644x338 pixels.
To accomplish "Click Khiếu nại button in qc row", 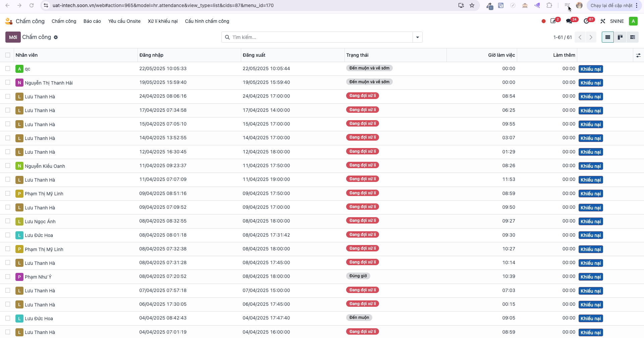I will [591, 69].
